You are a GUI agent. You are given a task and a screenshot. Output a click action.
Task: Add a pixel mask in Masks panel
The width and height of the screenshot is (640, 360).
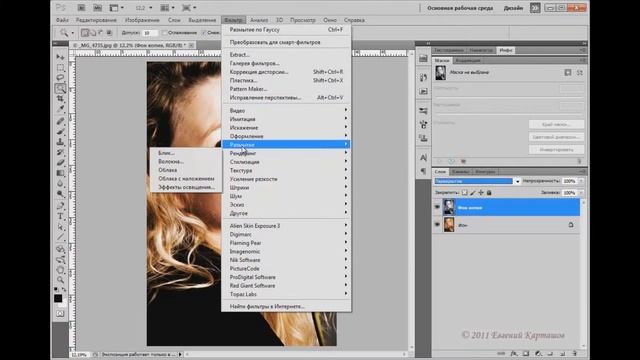tap(568, 73)
